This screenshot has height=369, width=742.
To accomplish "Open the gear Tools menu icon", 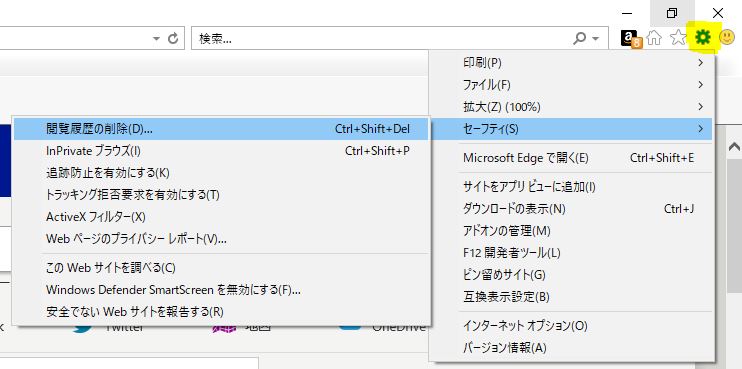I will pyautogui.click(x=703, y=37).
